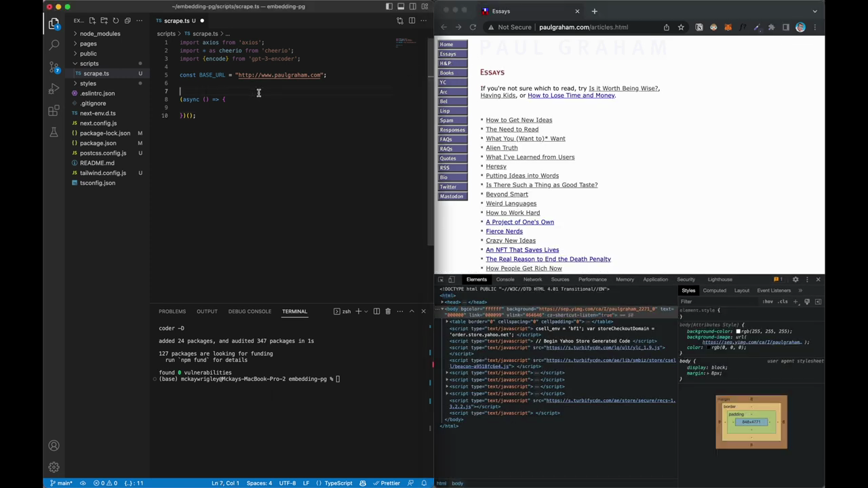
Task: Toggle the :hov element state panel
Action: [768, 301]
